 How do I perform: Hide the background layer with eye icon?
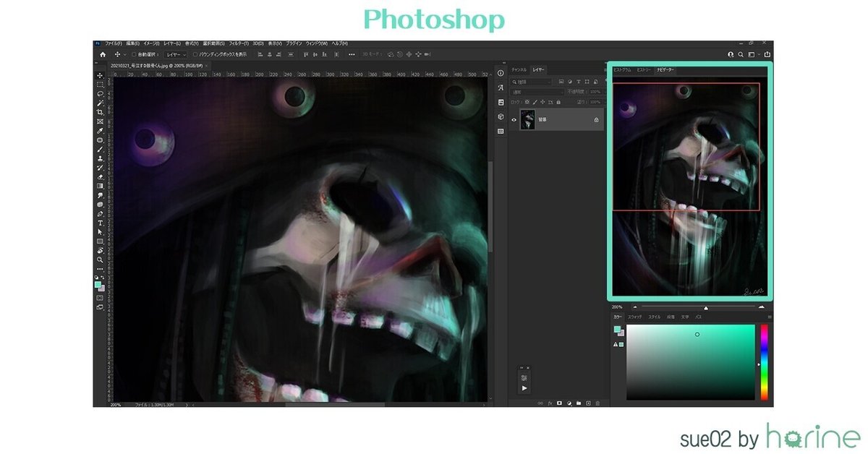click(x=514, y=119)
